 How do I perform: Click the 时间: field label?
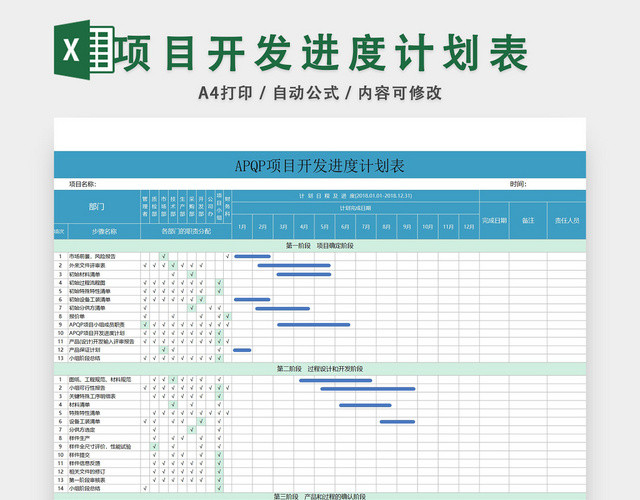tap(518, 184)
